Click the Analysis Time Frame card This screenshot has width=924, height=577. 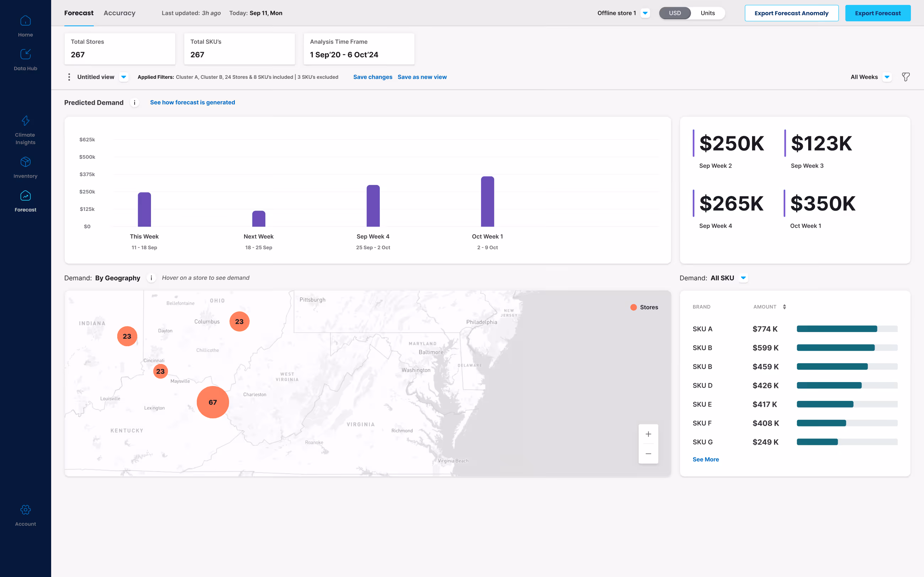coord(359,49)
